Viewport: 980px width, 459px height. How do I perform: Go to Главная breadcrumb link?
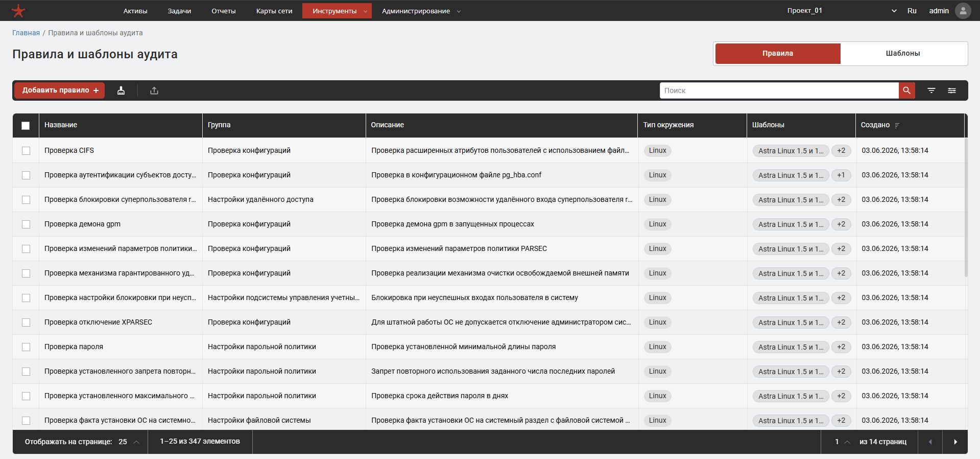26,33
